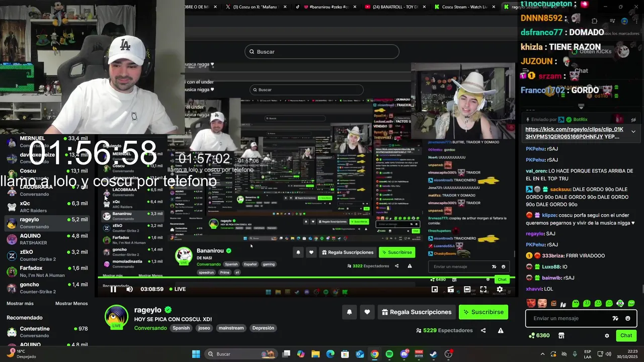The width and height of the screenshot is (644, 362).
Task: Switch to Coscu Stream Kick tab
Action: pyautogui.click(x=465, y=7)
